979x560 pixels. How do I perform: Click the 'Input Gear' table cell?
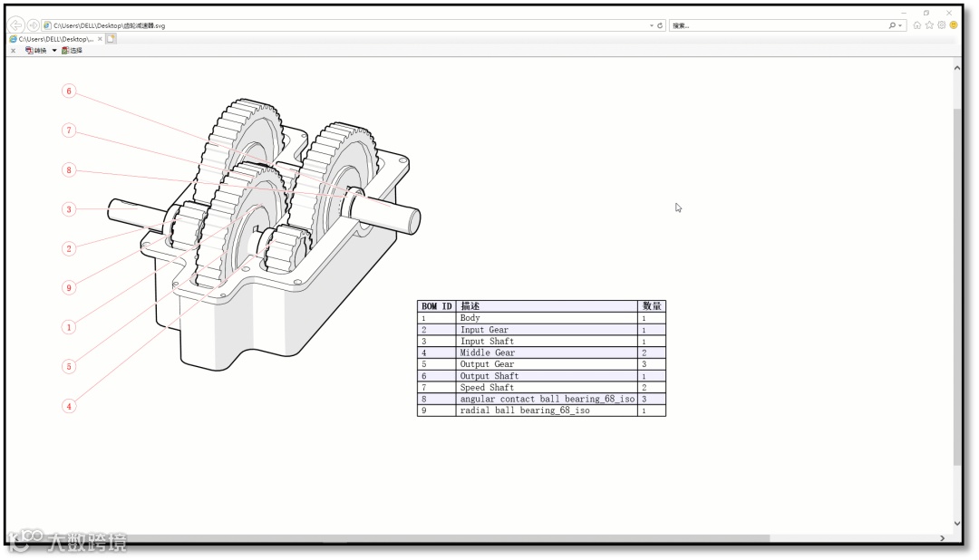pos(547,330)
